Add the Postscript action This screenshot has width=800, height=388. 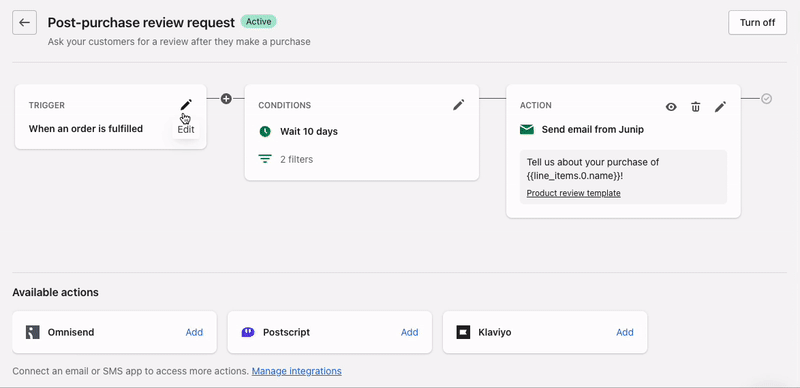pos(410,332)
